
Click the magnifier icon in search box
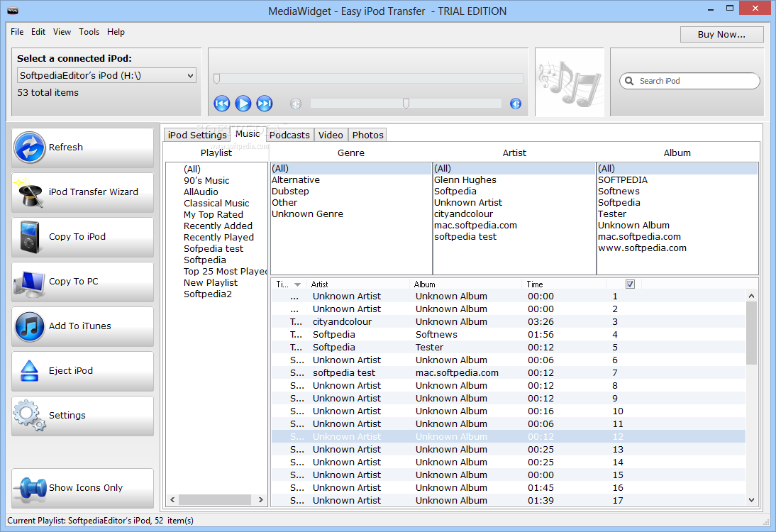pyautogui.click(x=629, y=81)
